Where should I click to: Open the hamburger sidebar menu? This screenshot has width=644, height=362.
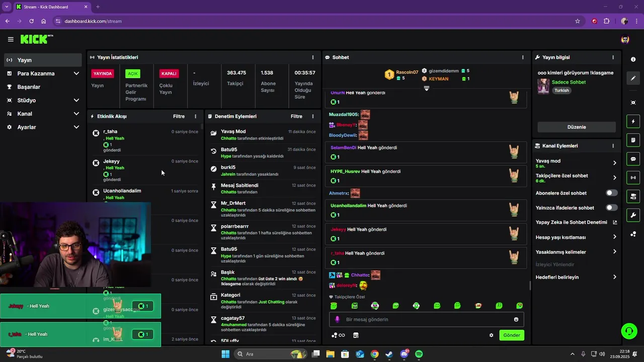(x=11, y=39)
